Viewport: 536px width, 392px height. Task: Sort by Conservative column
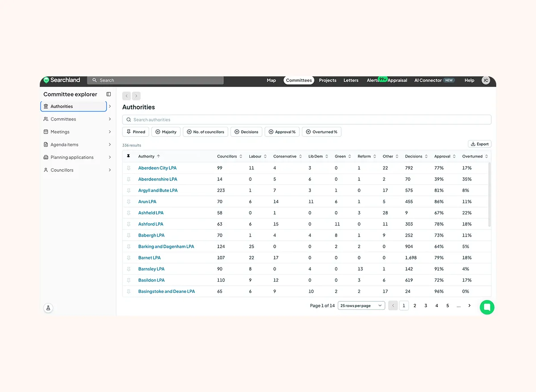288,156
